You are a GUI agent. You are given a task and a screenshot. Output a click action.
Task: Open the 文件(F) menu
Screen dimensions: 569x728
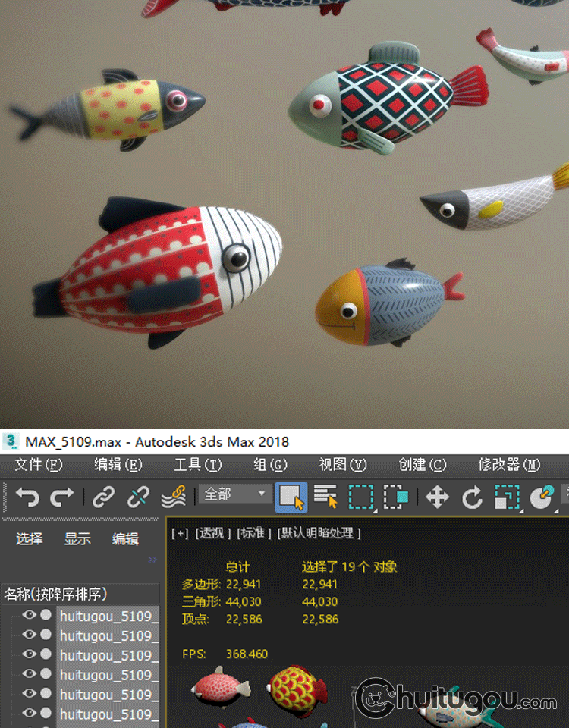[x=38, y=465]
